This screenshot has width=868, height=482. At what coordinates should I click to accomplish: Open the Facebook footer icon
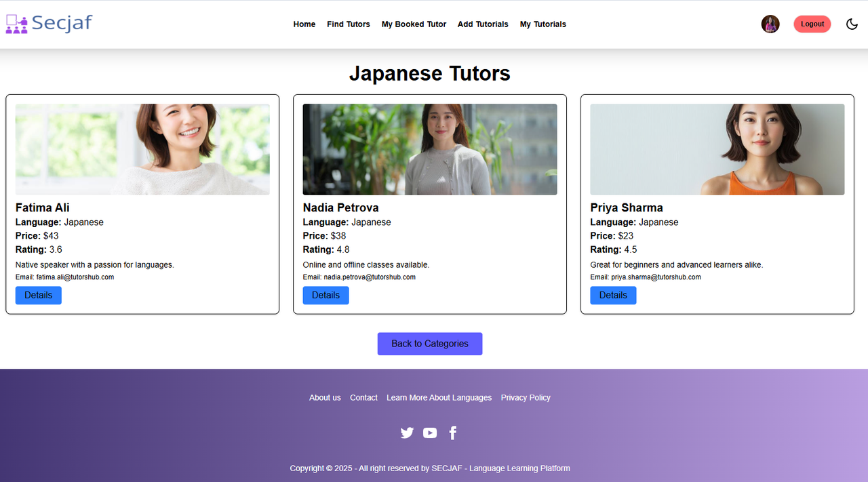coord(453,433)
